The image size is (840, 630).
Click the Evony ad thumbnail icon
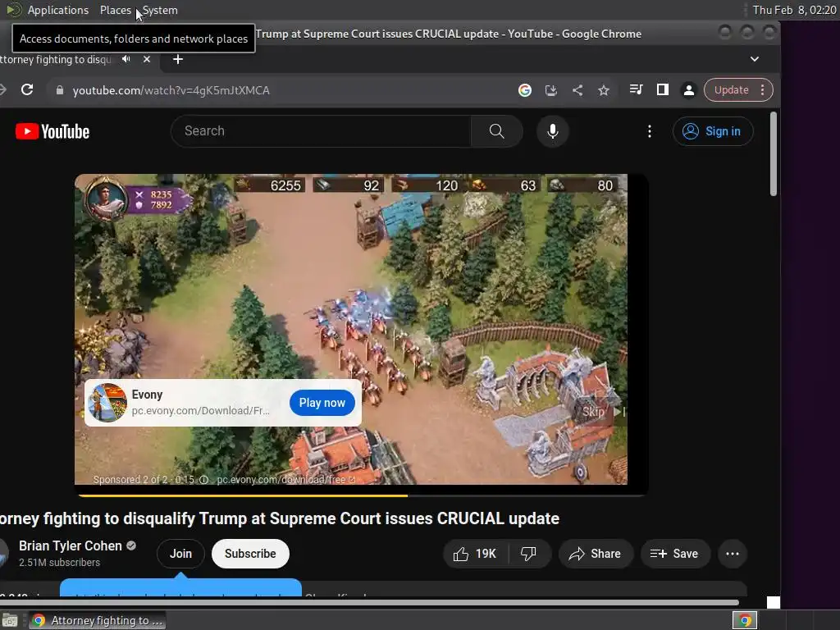pyautogui.click(x=107, y=402)
